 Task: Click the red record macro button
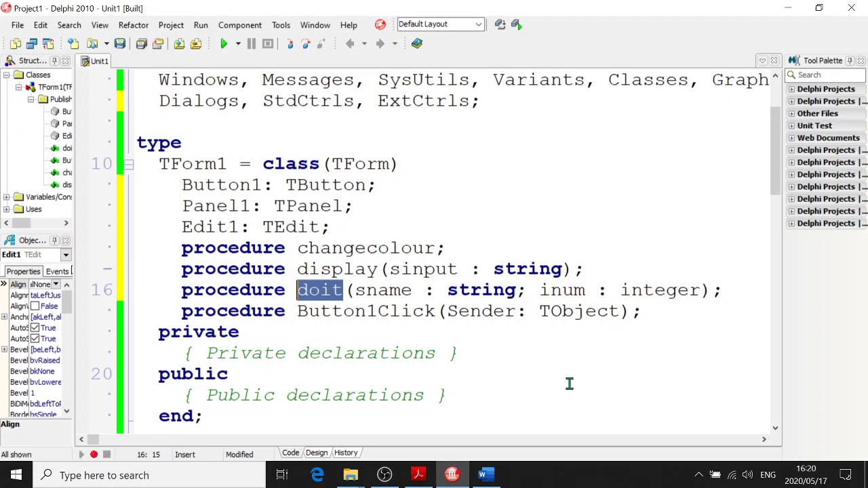pos(94,454)
